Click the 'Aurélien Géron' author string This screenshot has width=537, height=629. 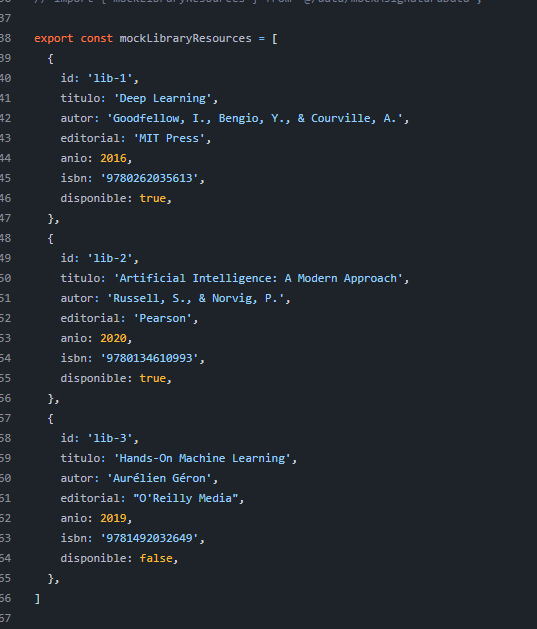point(159,479)
